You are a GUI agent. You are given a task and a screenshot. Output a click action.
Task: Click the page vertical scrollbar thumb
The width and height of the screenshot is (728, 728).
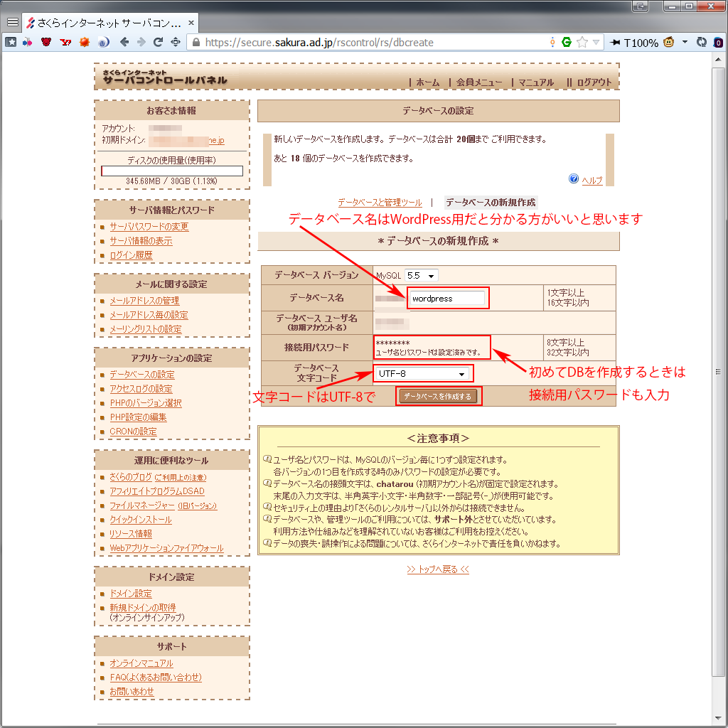tap(718, 371)
